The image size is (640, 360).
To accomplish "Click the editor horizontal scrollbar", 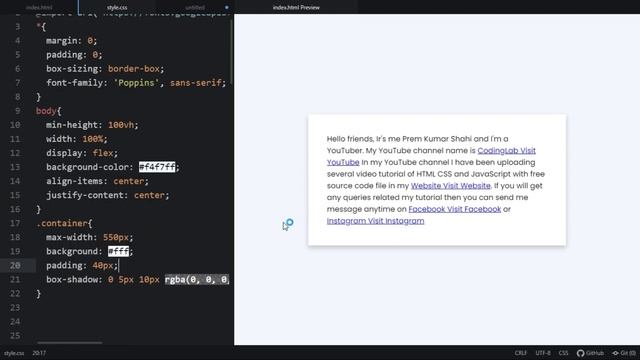I will point(69,343).
